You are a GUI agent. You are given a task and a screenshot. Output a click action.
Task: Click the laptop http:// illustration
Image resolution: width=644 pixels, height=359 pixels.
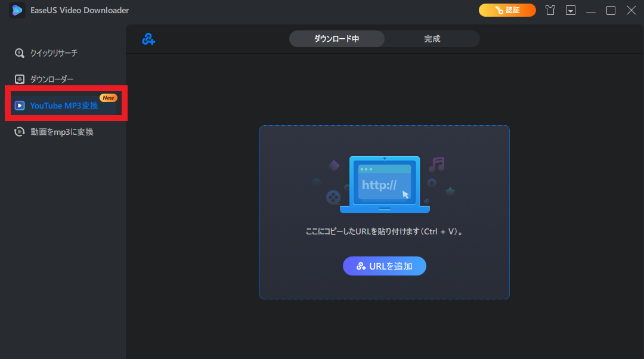(x=385, y=184)
